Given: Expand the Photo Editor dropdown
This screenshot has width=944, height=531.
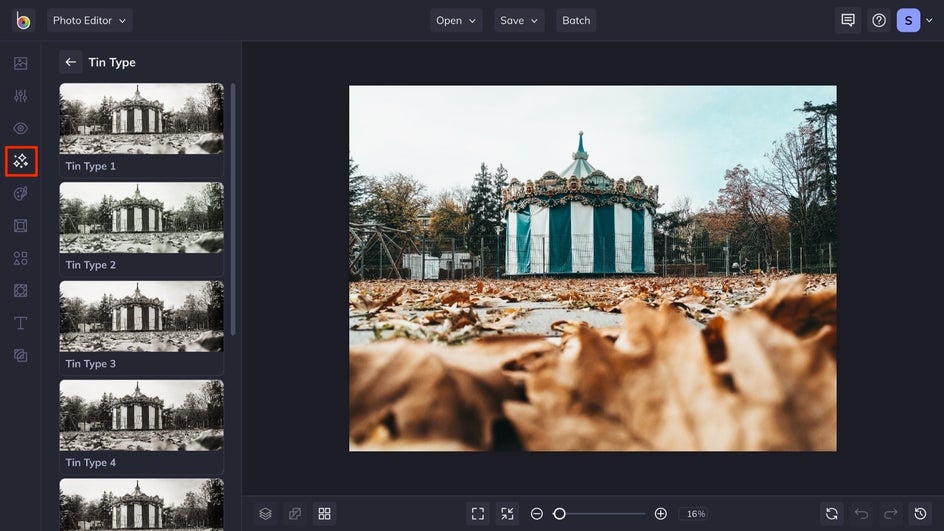Looking at the screenshot, I should tap(90, 20).
